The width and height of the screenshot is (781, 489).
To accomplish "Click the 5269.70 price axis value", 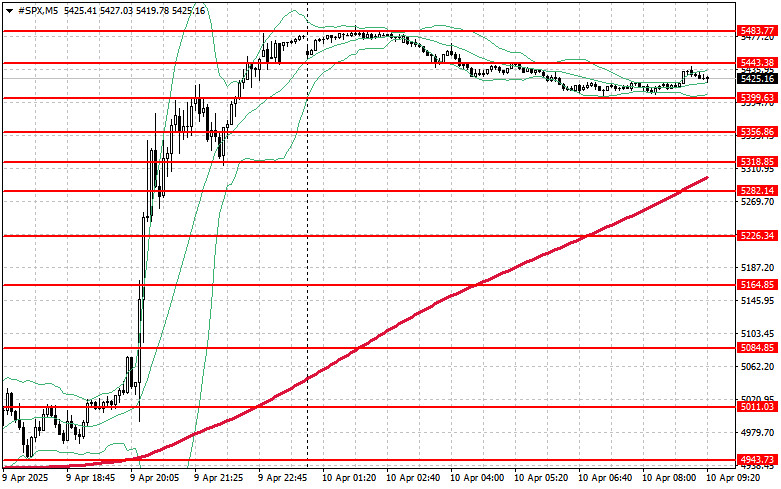I will click(x=757, y=202).
